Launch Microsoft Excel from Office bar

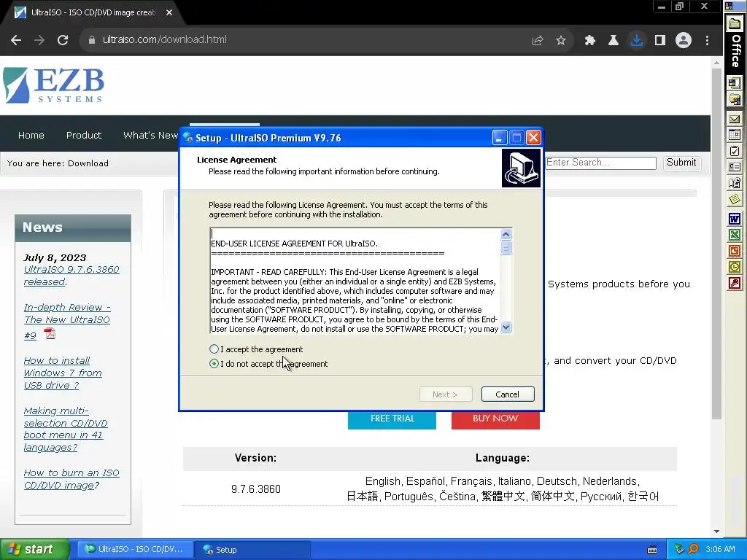[x=734, y=235]
